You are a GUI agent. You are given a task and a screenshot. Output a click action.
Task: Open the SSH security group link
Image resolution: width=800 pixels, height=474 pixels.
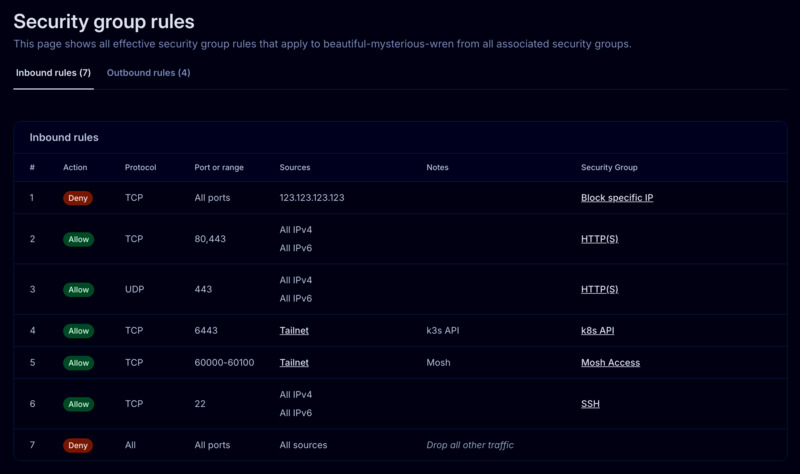pos(590,404)
